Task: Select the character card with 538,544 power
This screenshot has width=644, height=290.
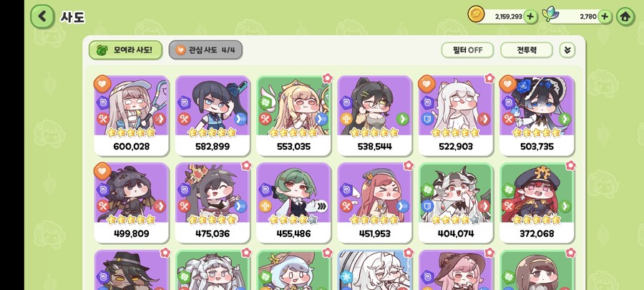Action: coord(374,115)
